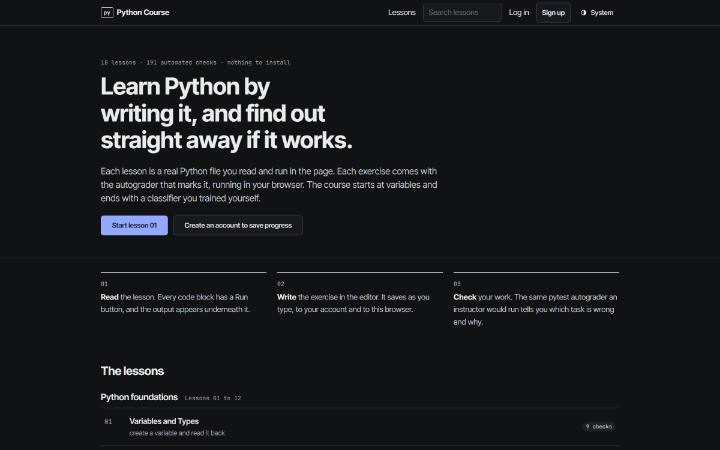
Task: Click the Read the lesson step text
Action: [175, 303]
